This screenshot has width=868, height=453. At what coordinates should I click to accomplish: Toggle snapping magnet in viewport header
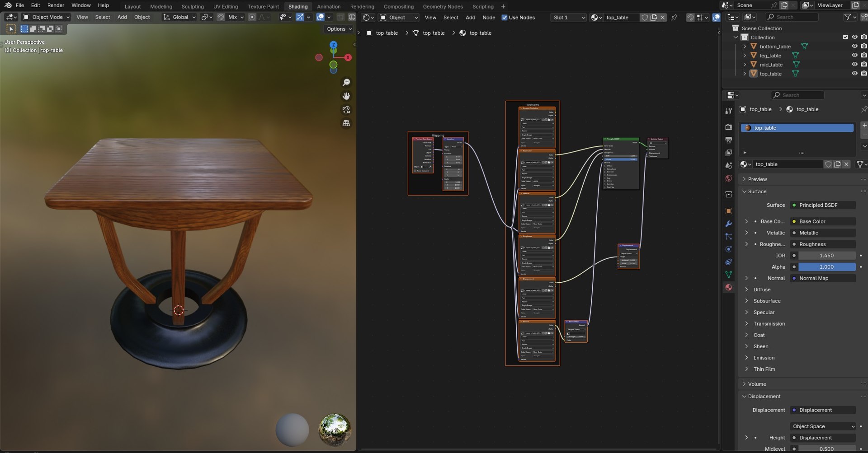pyautogui.click(x=221, y=17)
